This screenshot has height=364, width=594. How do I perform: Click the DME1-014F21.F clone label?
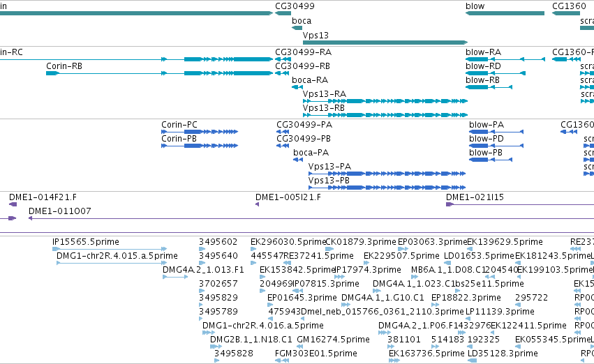(43, 197)
